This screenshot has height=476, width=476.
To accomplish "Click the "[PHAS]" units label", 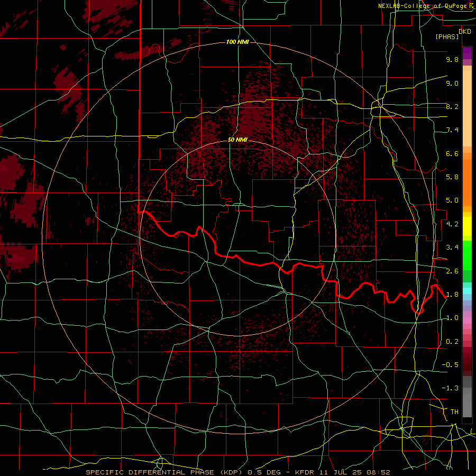I will coord(447,36).
